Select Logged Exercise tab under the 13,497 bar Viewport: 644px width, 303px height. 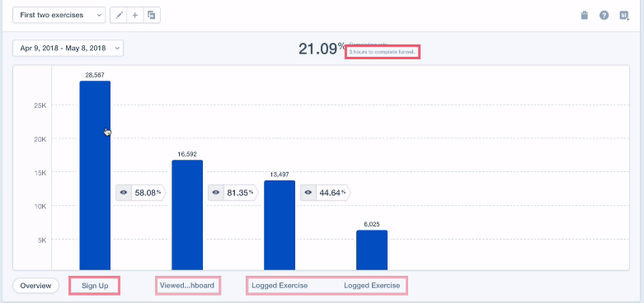pyautogui.click(x=280, y=286)
